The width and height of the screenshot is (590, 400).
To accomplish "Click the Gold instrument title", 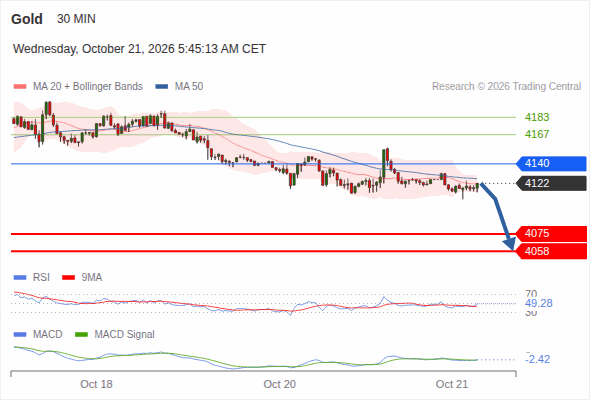I will [x=27, y=19].
